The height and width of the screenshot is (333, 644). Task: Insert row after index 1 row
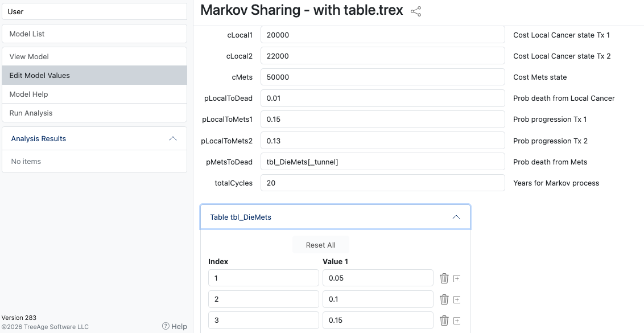point(457,278)
